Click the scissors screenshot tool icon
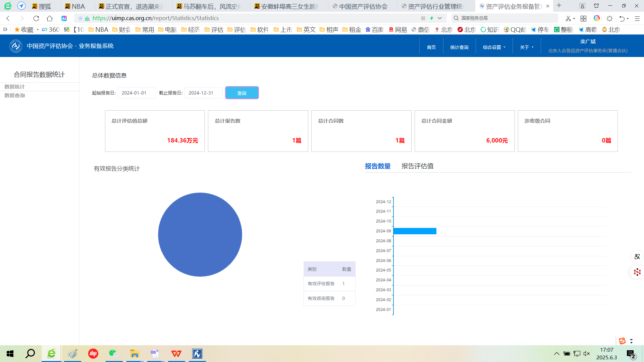This screenshot has width=644, height=362. [x=568, y=18]
